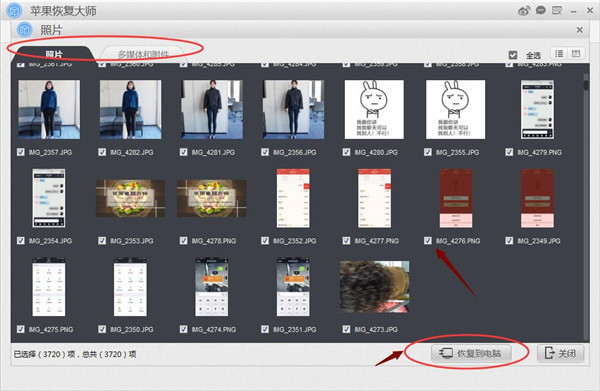
Task: Select the IMG_4282.JPG photo thumbnail
Action: pyautogui.click(x=130, y=109)
